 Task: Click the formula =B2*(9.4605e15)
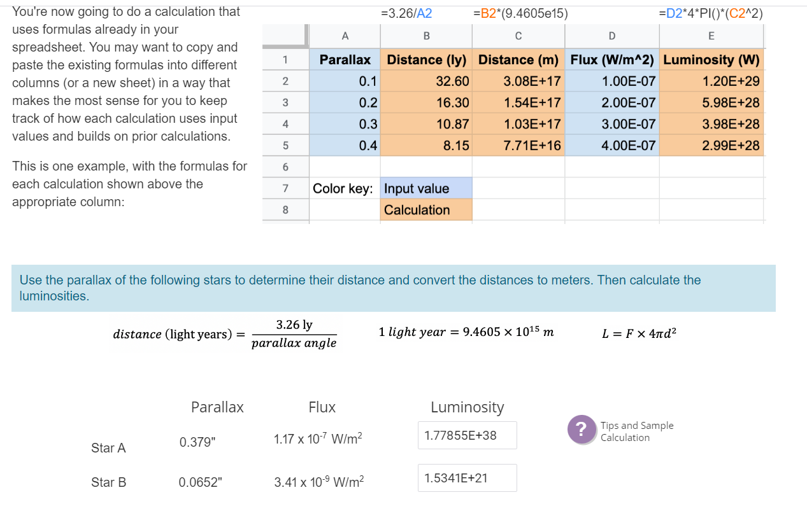pos(521,12)
